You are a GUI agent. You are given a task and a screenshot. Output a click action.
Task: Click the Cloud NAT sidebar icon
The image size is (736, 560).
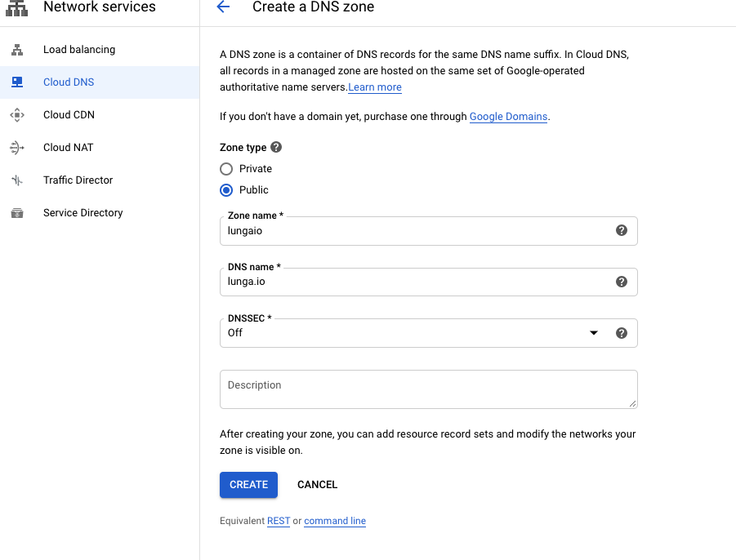17,148
